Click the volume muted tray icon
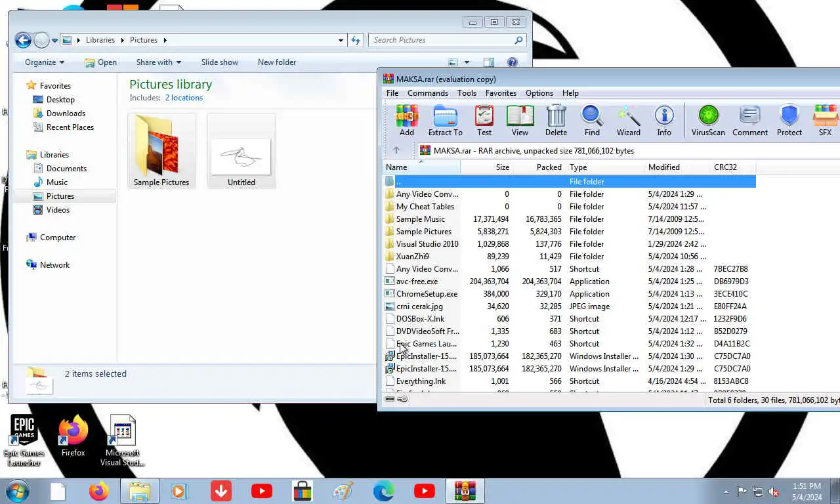840x504 pixels. (774, 492)
